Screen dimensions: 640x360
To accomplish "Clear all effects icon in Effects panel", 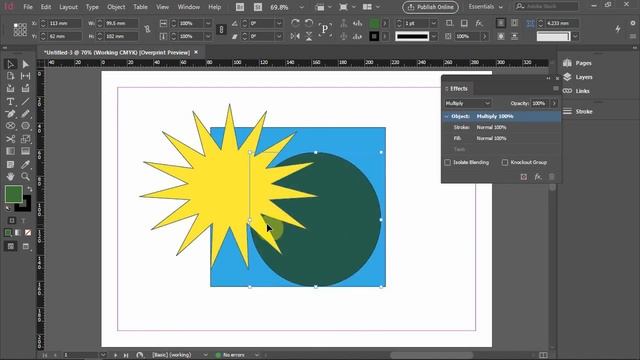I will [x=524, y=177].
